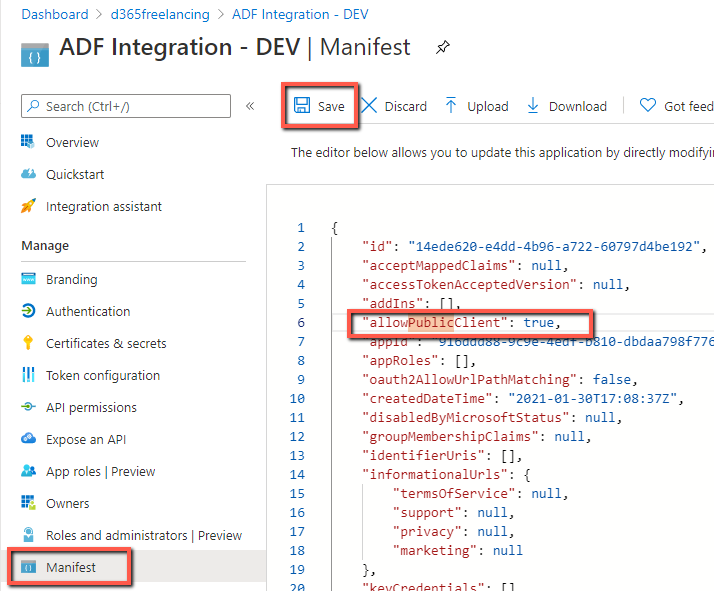Click "acceptMappedClaims" on line 3
714x591 pixels.
pyautogui.click(x=439, y=265)
